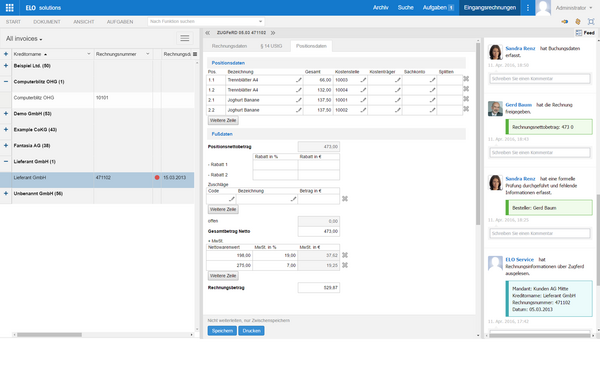Expand the Beispiel Ltd. (50) group

coord(6,66)
